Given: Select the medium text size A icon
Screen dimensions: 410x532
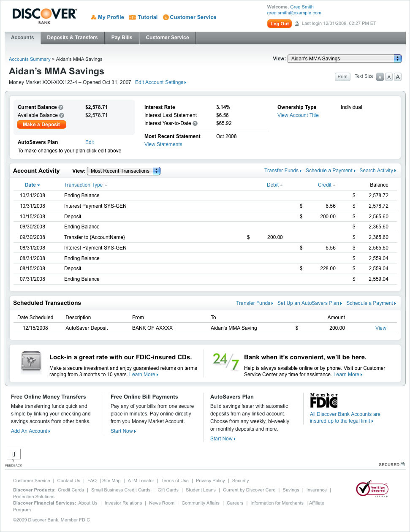Looking at the screenshot, I should point(389,77).
